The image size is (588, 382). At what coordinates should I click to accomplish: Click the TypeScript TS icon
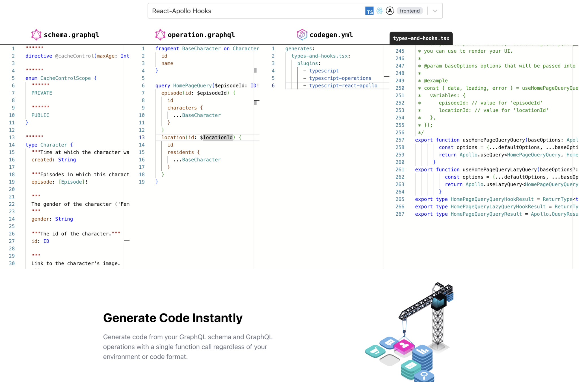click(369, 11)
